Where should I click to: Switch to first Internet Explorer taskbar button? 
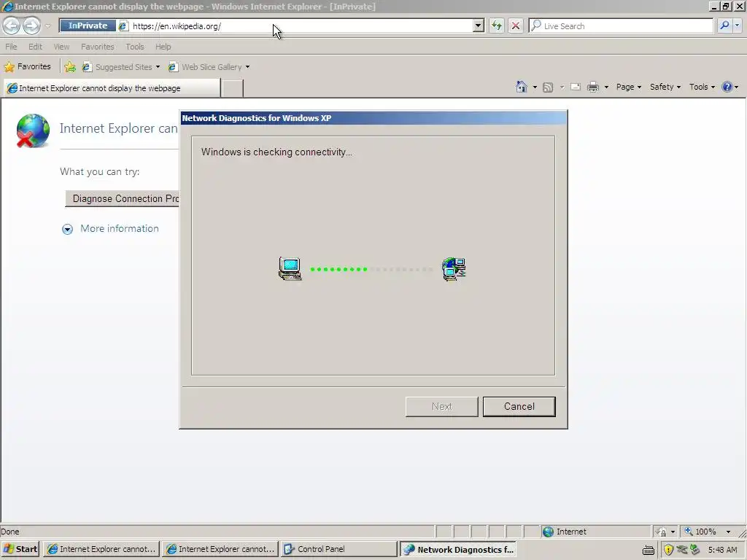[x=101, y=549]
